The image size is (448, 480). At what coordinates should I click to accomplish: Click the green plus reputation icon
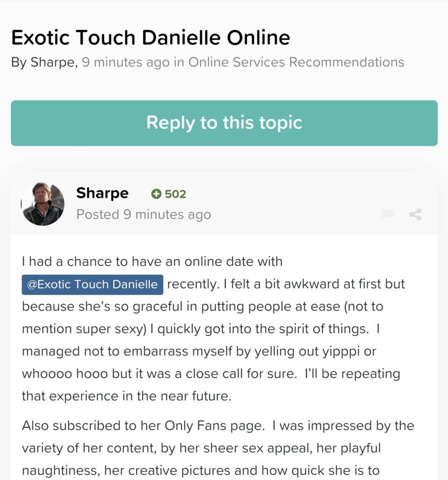coord(156,194)
